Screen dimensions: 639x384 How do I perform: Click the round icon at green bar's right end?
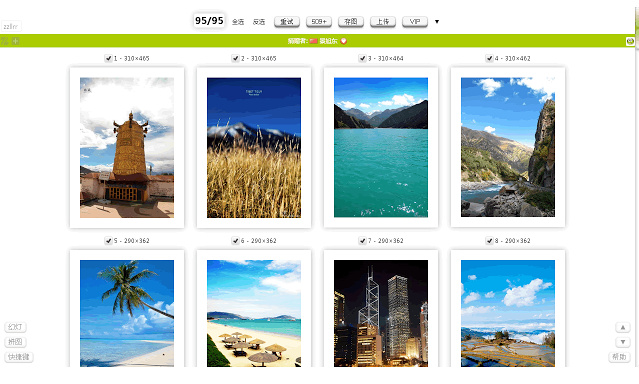pos(630,41)
